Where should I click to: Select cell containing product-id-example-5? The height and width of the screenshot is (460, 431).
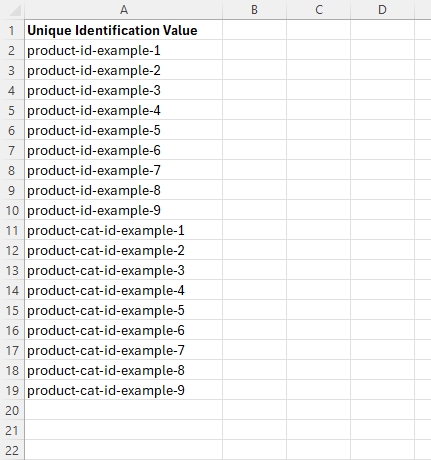pos(124,130)
